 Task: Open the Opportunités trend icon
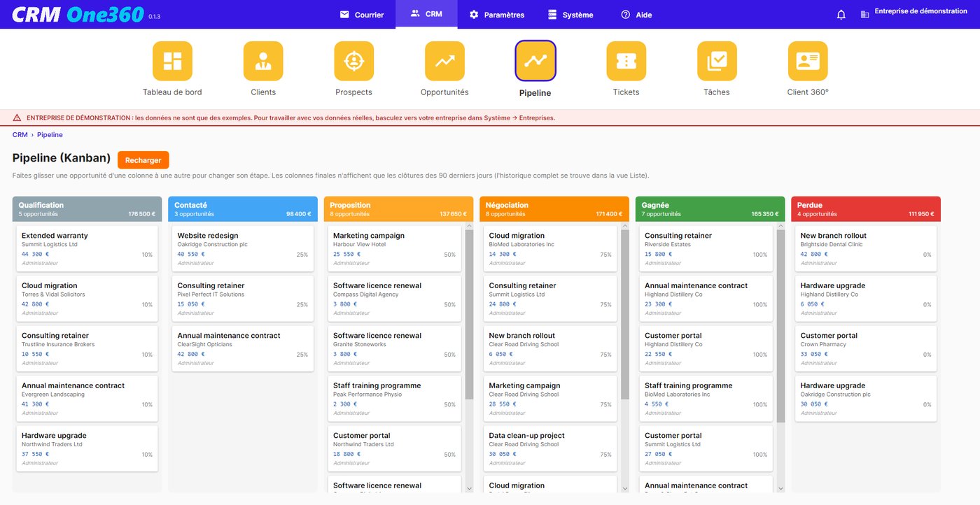pos(444,61)
